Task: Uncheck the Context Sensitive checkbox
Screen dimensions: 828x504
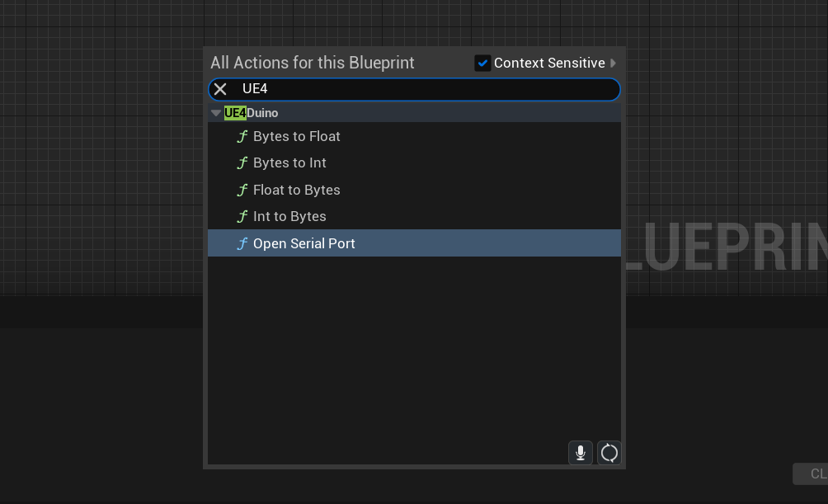Action: pyautogui.click(x=482, y=63)
